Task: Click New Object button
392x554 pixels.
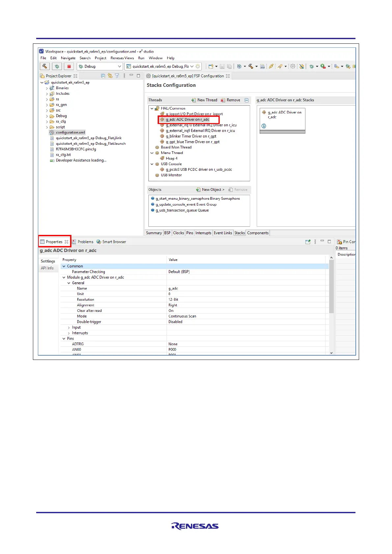Action: pyautogui.click(x=210, y=190)
